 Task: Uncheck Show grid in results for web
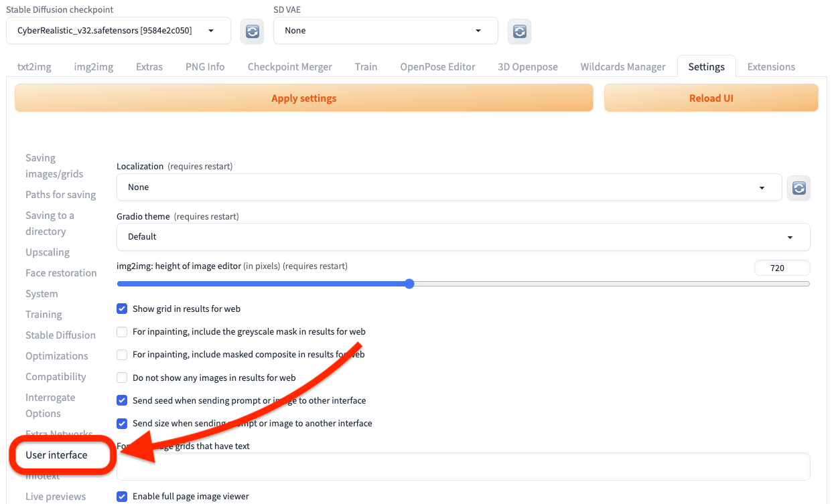tap(122, 309)
